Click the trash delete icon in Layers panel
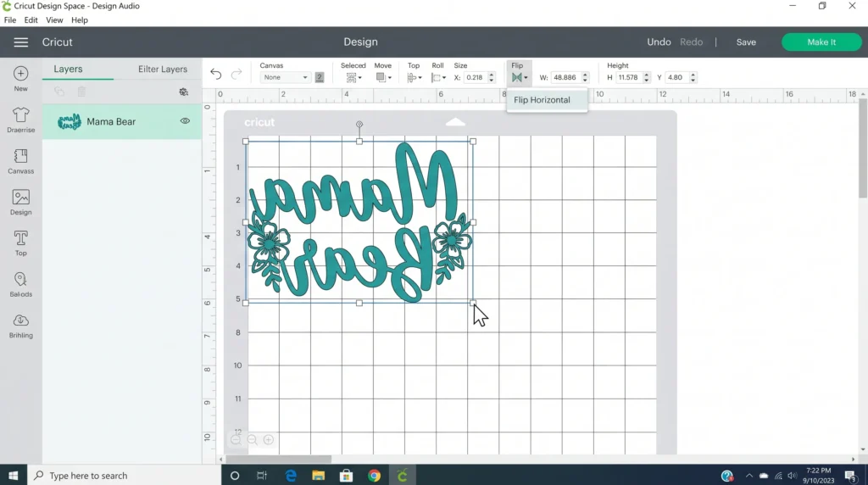The image size is (868, 485). (81, 92)
